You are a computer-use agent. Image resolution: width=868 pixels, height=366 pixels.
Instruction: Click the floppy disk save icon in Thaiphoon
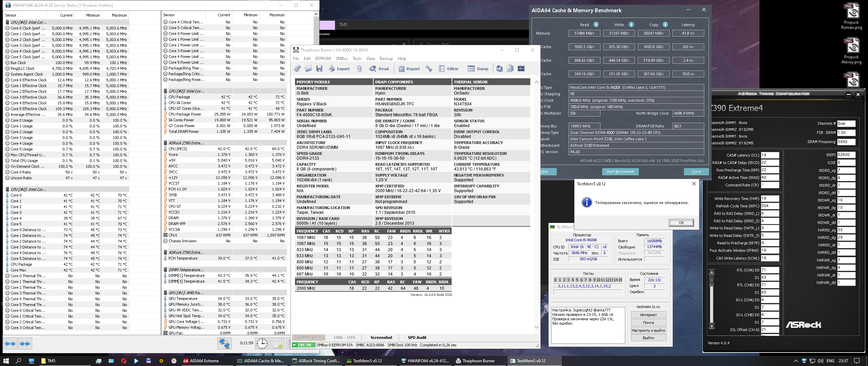point(319,69)
